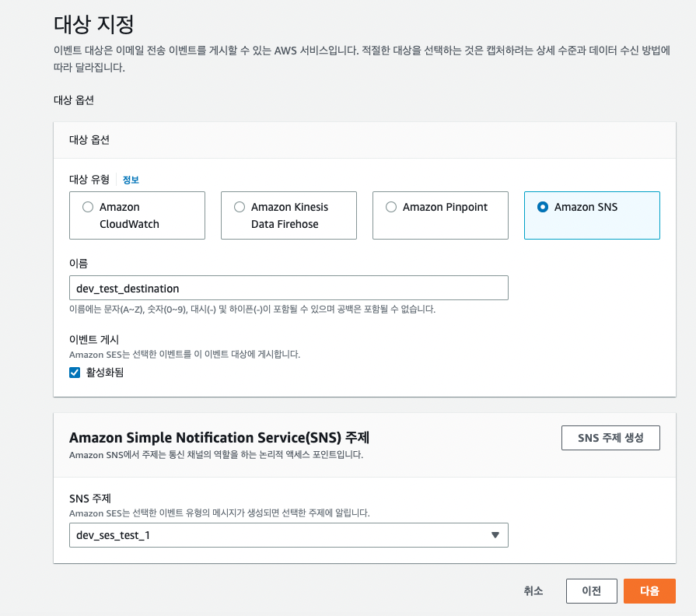696x616 pixels.
Task: Click the 대상 지정 page heading
Action: [x=93, y=24]
